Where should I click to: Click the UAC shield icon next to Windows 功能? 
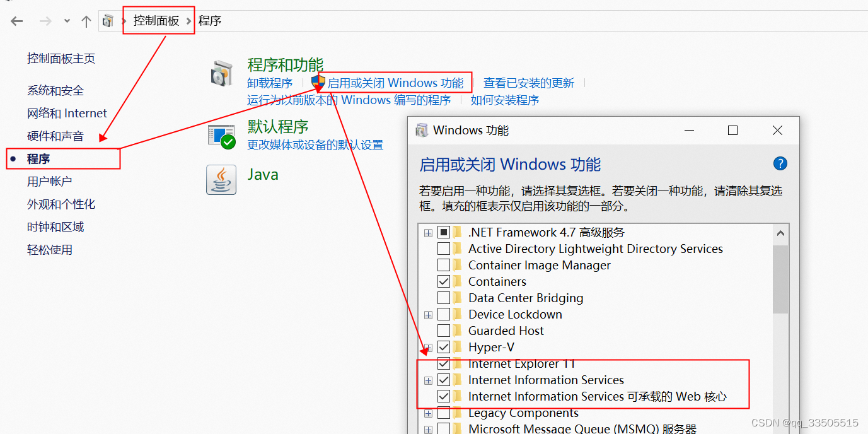pos(317,81)
